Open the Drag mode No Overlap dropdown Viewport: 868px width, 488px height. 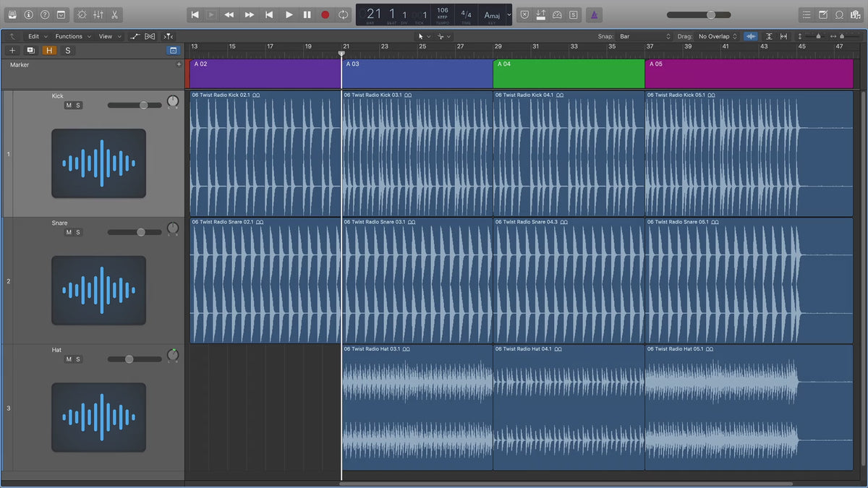coord(718,36)
